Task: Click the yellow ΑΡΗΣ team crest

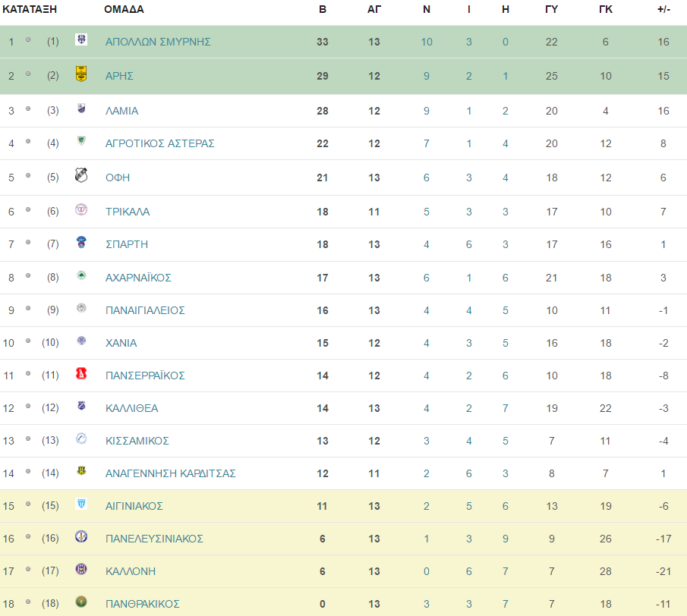Action: (81, 74)
